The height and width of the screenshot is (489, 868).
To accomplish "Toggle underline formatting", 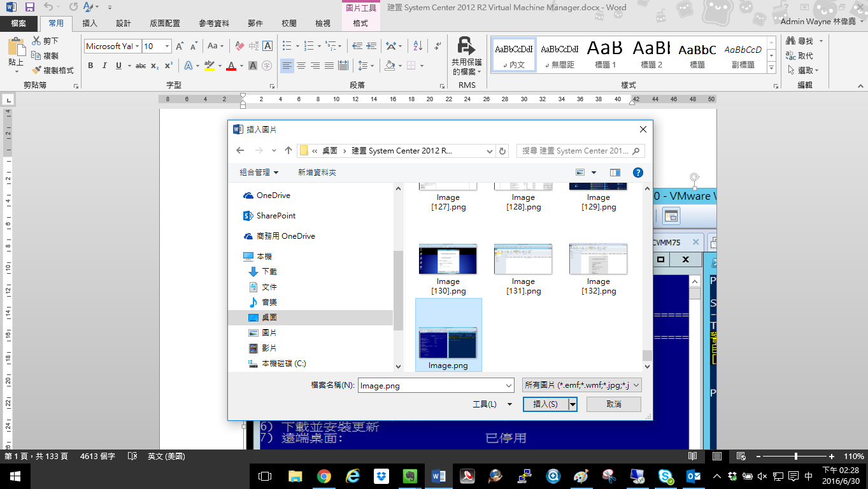I will [118, 66].
